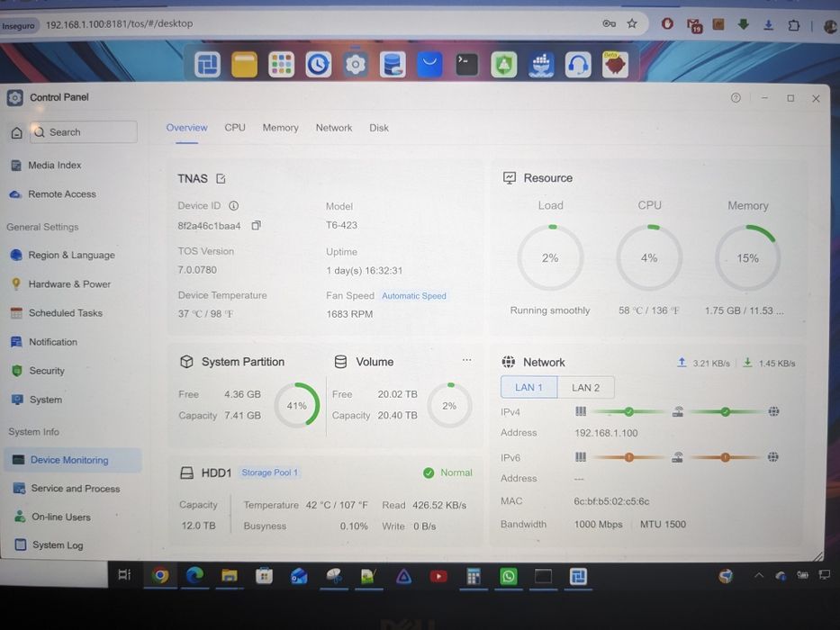Click the IP address 192.168.1.100 text
The height and width of the screenshot is (630, 840).
tap(606, 433)
